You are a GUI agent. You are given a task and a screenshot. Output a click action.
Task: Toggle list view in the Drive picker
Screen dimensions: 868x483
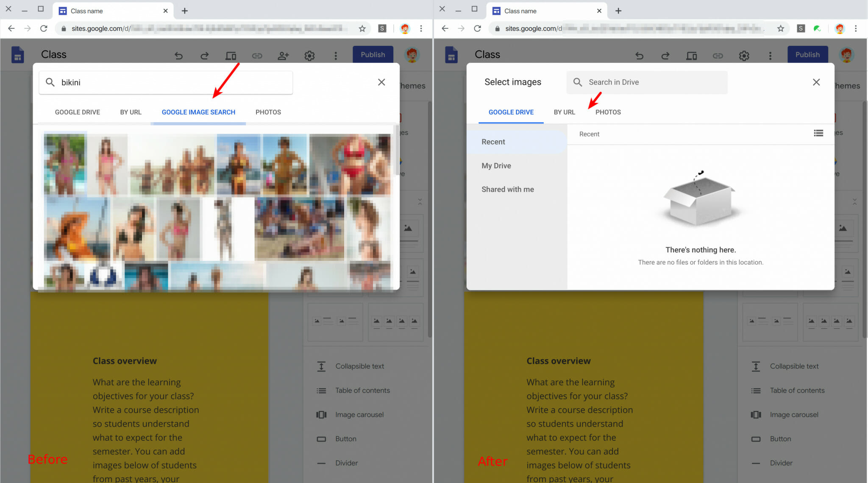818,133
